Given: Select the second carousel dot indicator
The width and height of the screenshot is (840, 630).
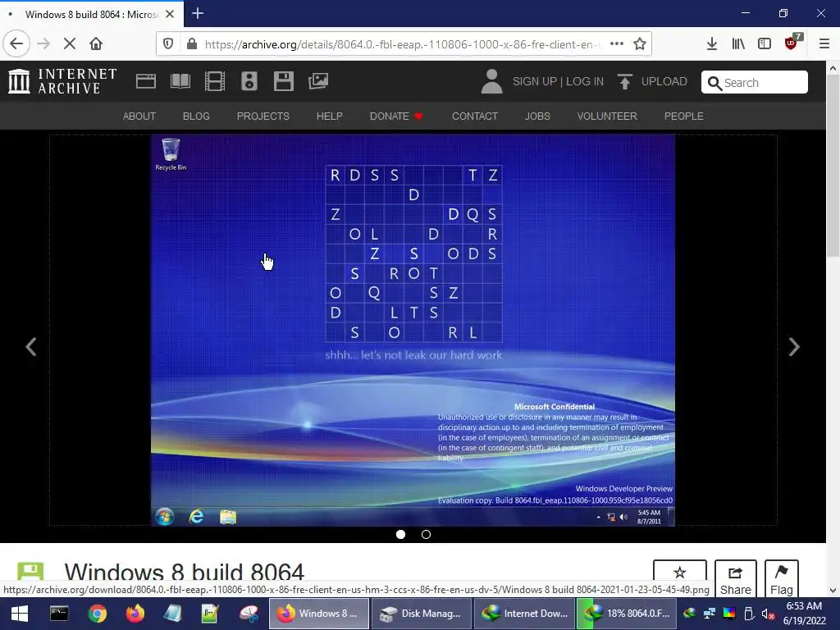Looking at the screenshot, I should coord(426,534).
